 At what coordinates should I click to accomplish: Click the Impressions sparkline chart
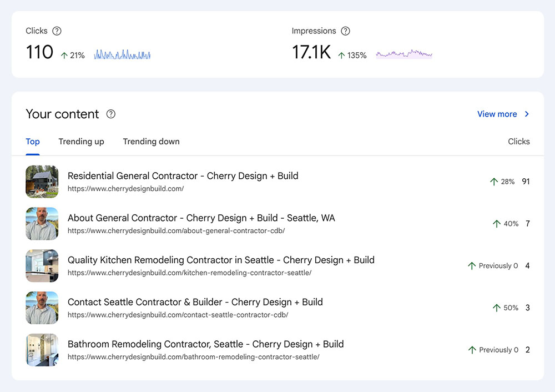404,54
